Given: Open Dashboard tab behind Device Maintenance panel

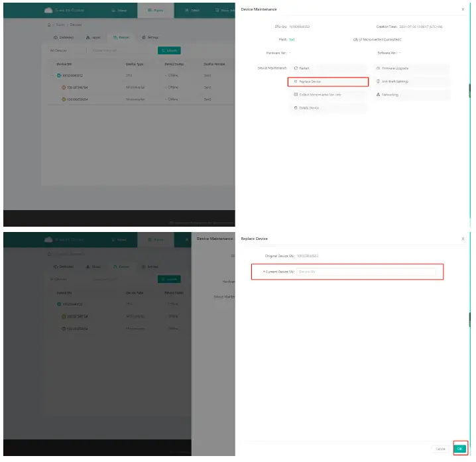Looking at the screenshot, I should click(x=64, y=37).
